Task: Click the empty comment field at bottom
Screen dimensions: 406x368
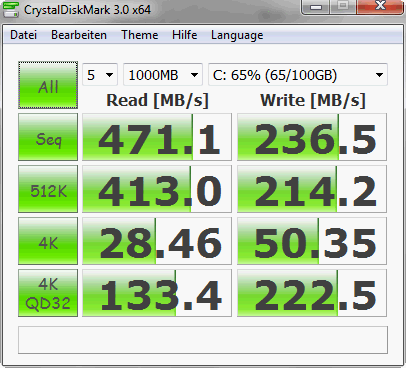Action: 203,340
